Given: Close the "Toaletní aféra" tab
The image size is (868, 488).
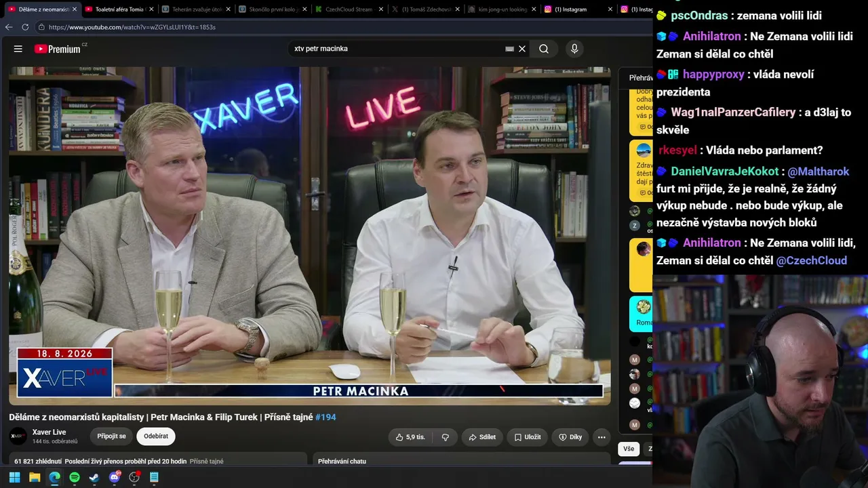Looking at the screenshot, I should click(x=151, y=9).
